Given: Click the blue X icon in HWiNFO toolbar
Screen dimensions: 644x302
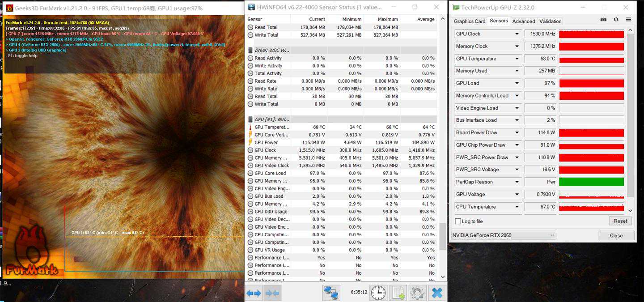Looking at the screenshot, I should click(437, 293).
